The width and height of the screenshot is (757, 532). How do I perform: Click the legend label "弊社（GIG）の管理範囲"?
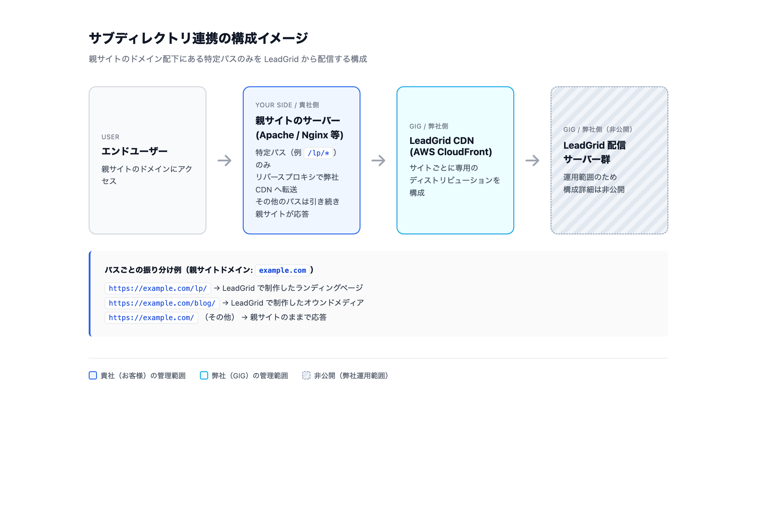(250, 376)
